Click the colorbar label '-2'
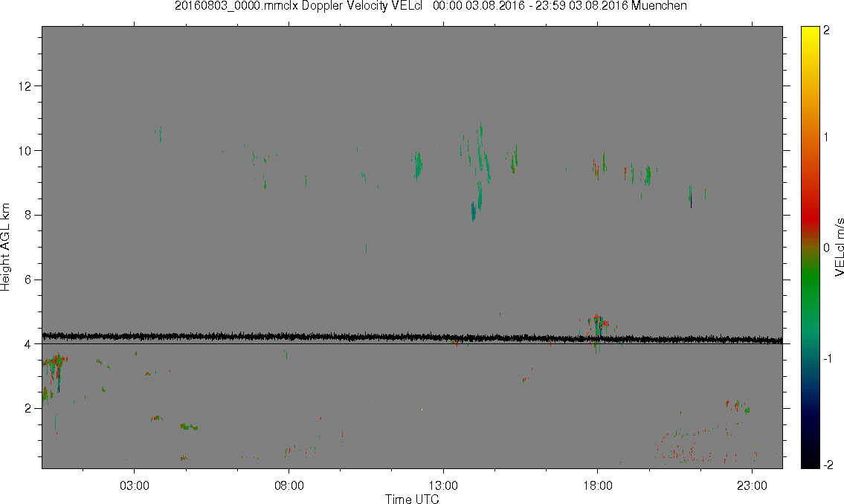Viewport: 844px width, 504px height. click(828, 465)
